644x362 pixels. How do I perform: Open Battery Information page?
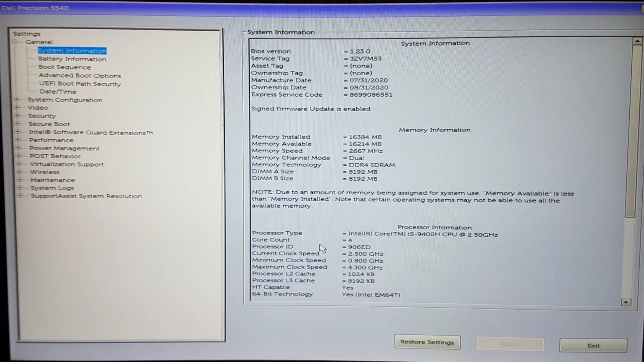72,59
